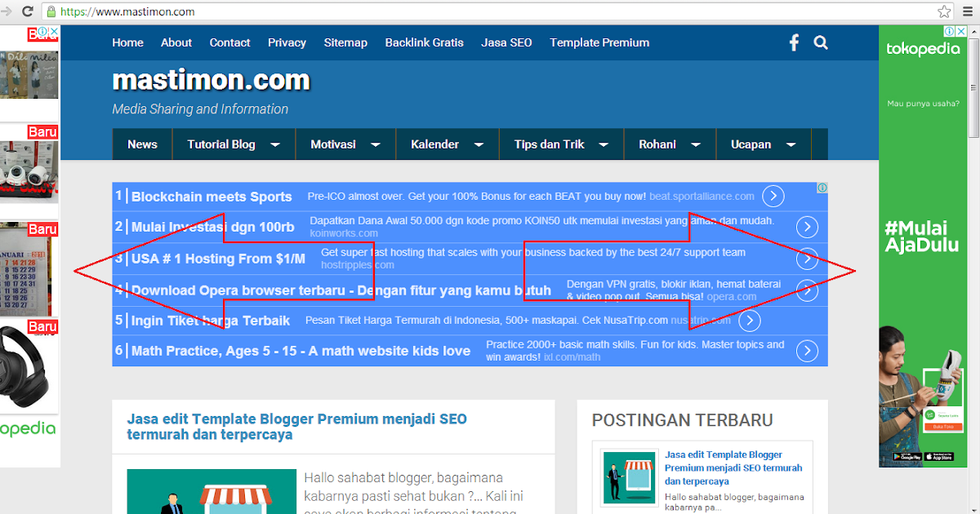980x514 pixels.
Task: Click the main article storefront thumbnail
Action: click(x=212, y=491)
